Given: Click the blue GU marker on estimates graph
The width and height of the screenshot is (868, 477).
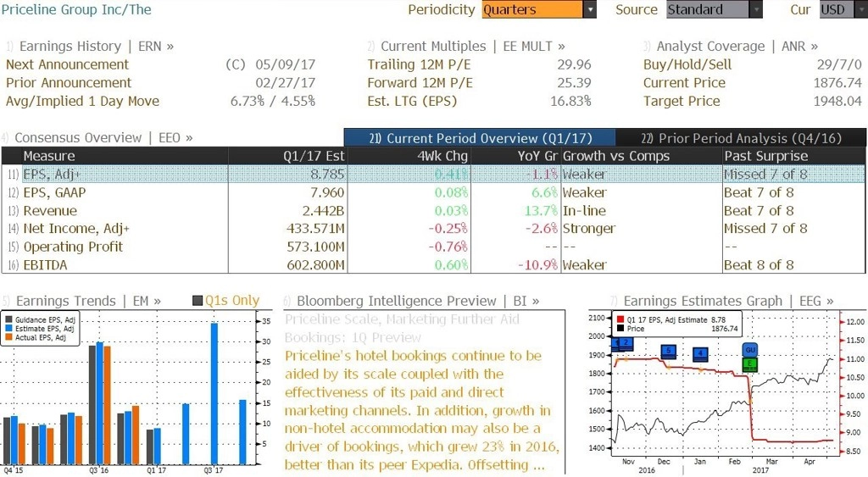Looking at the screenshot, I should [x=750, y=350].
